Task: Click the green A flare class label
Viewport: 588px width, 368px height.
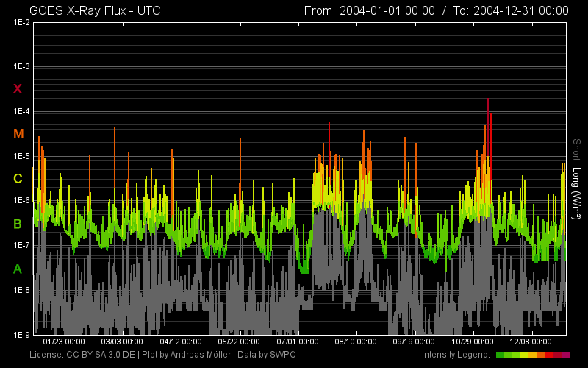Action: [x=18, y=269]
